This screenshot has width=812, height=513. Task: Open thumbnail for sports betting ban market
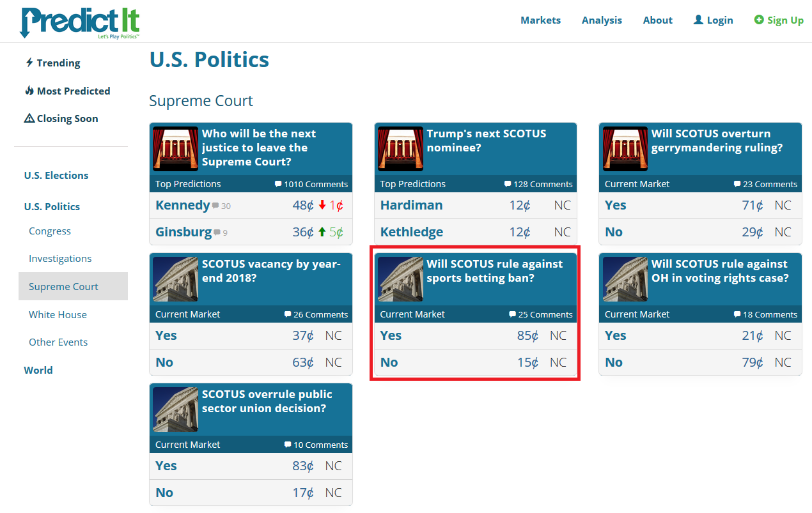400,279
